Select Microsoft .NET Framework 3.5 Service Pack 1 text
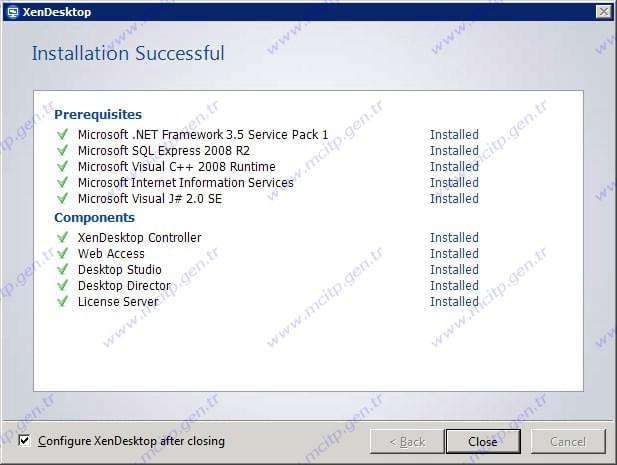Image resolution: width=617 pixels, height=465 pixels. tap(203, 135)
